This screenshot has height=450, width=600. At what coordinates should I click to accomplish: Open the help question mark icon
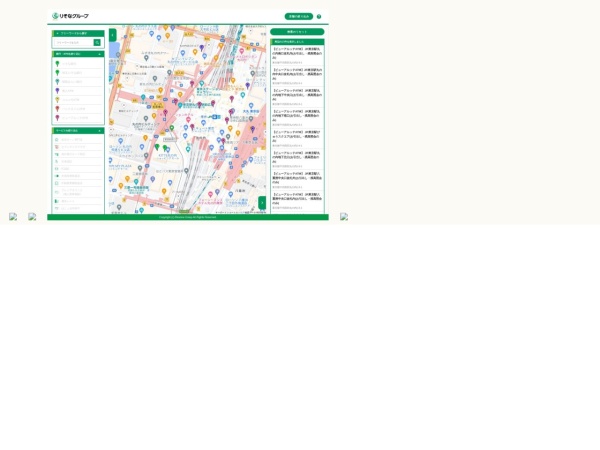[319, 16]
